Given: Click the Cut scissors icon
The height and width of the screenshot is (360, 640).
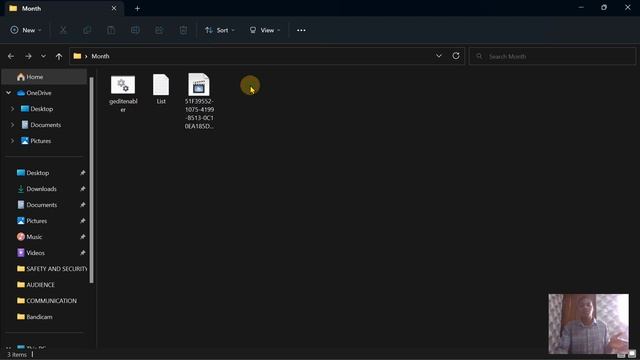Looking at the screenshot, I should tap(63, 30).
